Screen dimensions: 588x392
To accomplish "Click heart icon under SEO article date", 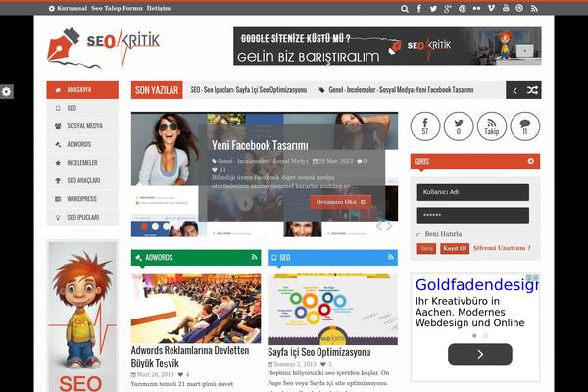I will 323,364.
